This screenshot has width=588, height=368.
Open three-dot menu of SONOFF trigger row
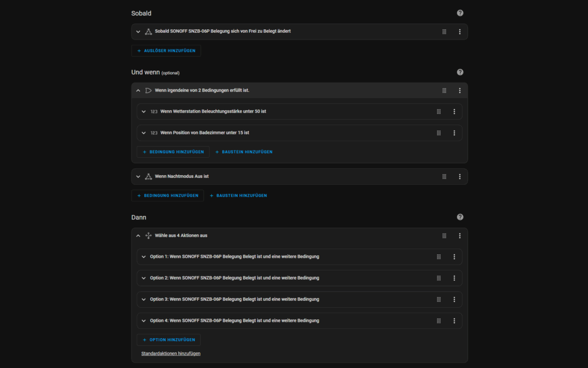click(x=460, y=32)
